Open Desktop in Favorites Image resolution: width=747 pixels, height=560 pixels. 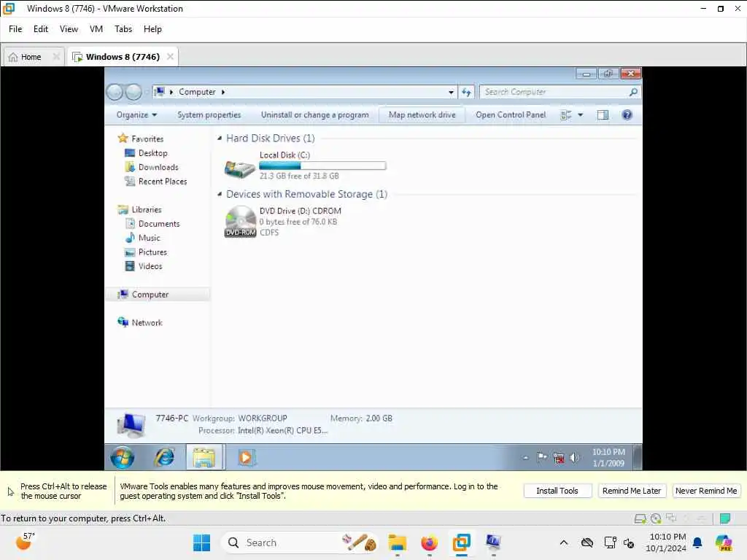(153, 153)
